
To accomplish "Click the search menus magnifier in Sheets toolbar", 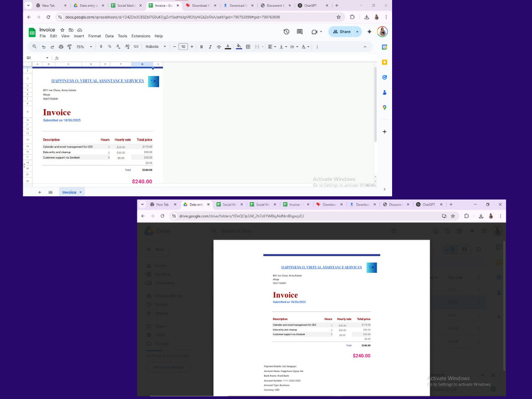I will 34,47.
